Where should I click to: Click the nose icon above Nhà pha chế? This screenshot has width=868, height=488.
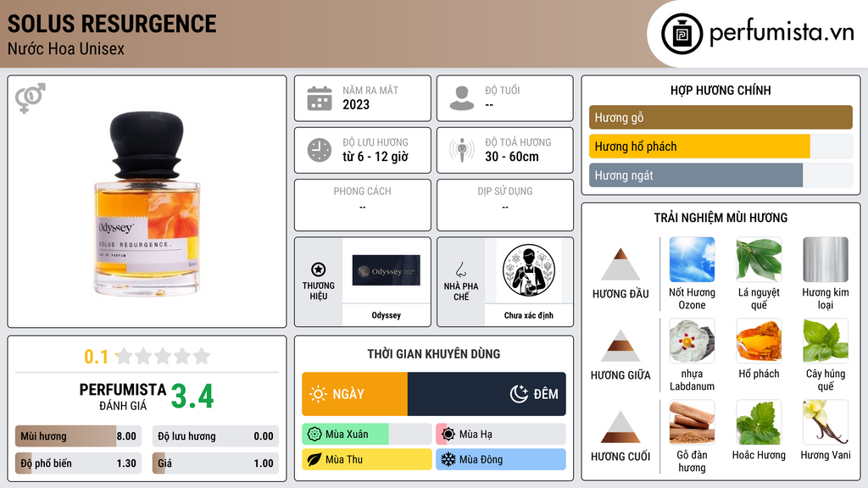coord(460,269)
